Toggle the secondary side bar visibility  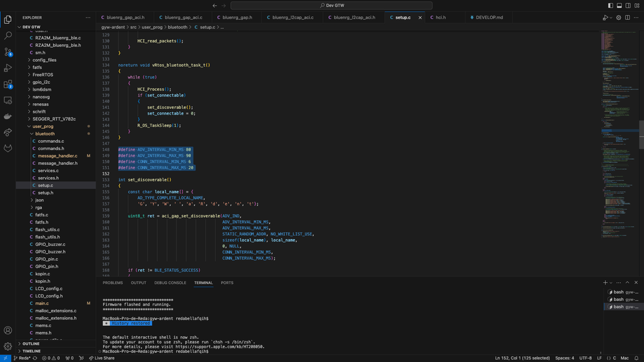(x=627, y=6)
